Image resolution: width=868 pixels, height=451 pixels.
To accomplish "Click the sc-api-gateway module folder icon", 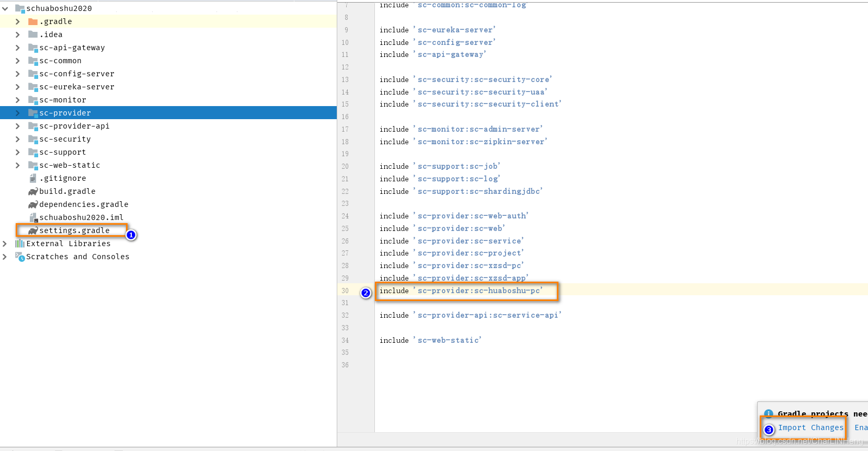I will [33, 48].
